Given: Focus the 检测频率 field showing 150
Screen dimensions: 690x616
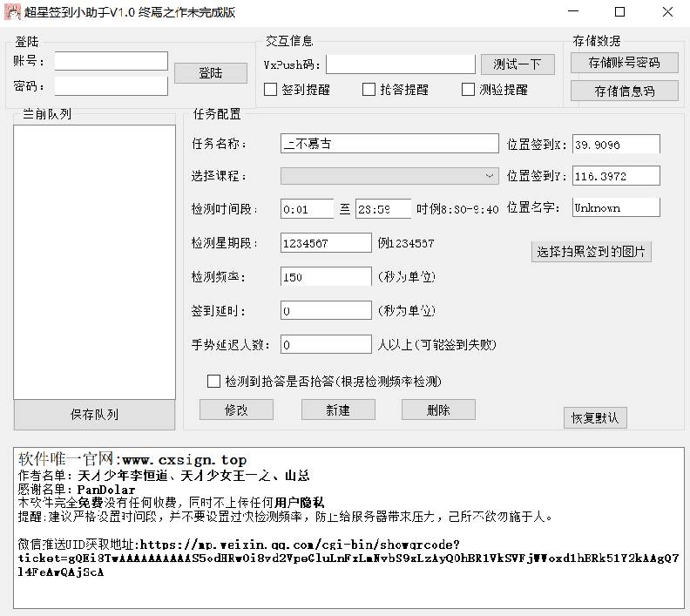Looking at the screenshot, I should 326,277.
